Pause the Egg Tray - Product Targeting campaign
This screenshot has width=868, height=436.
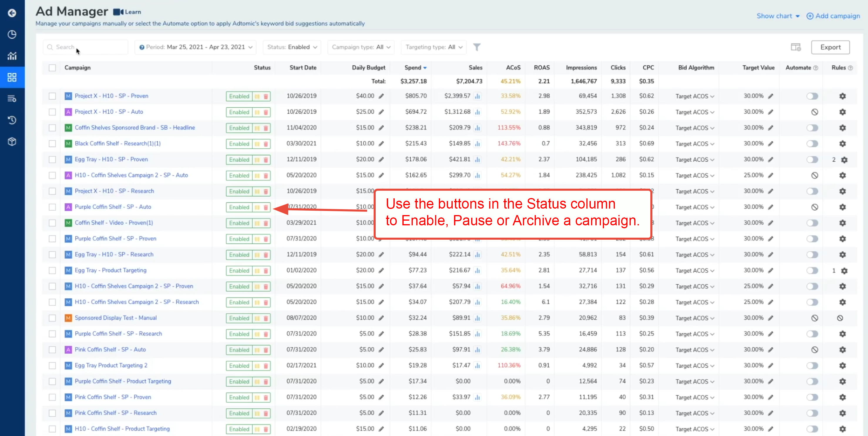(x=257, y=271)
